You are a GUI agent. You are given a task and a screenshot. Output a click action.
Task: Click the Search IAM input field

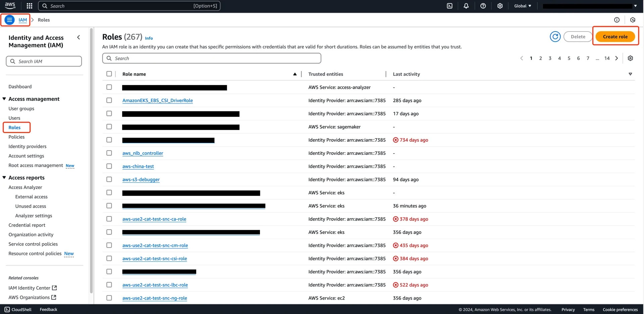pyautogui.click(x=44, y=61)
